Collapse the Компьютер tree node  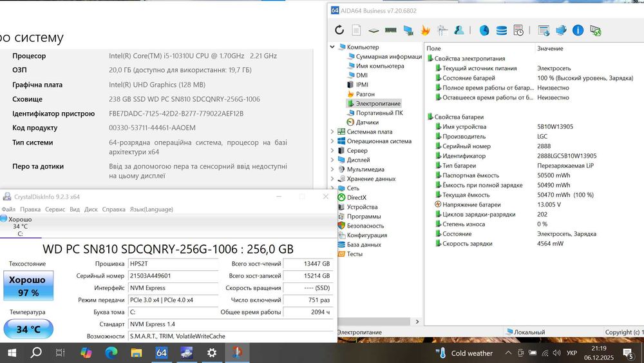[x=332, y=47]
